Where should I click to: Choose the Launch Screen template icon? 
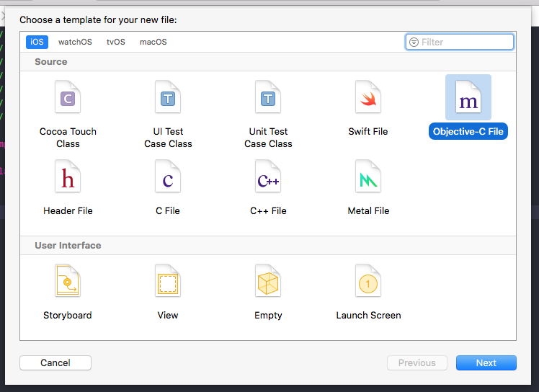368,281
